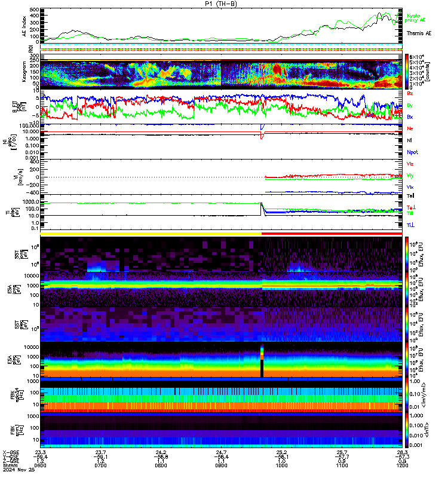The height and width of the screenshot is (478, 448).
Task: Select X-GSE value 23.7
Action: (x=100, y=452)
